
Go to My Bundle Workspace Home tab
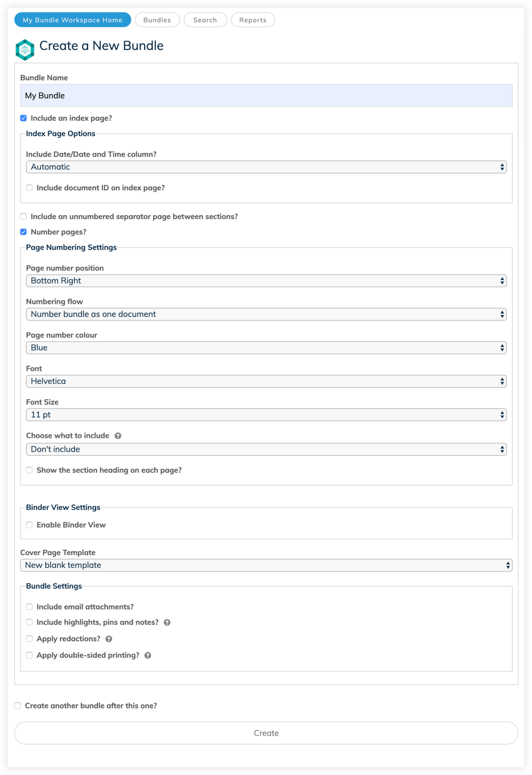(x=73, y=20)
